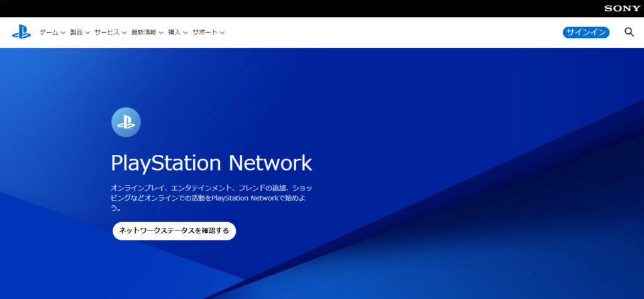Click the round PlayStation Network badge icon
The width and height of the screenshot is (644, 299).
pos(126,122)
